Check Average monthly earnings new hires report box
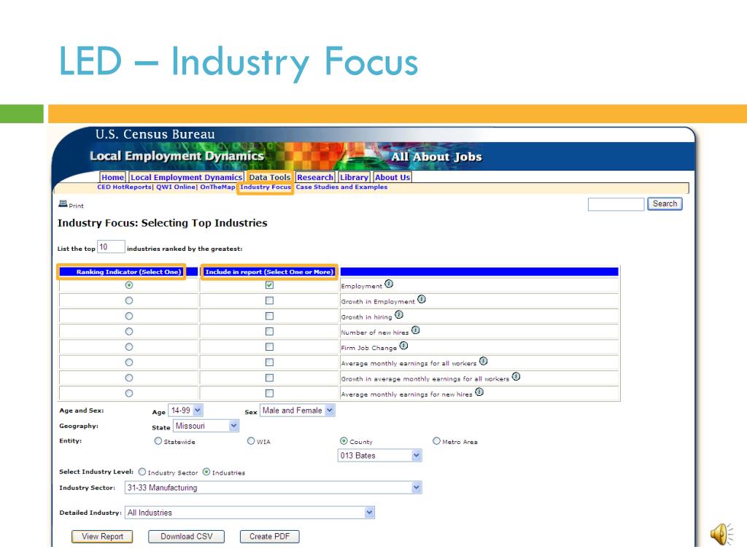 tap(270, 393)
